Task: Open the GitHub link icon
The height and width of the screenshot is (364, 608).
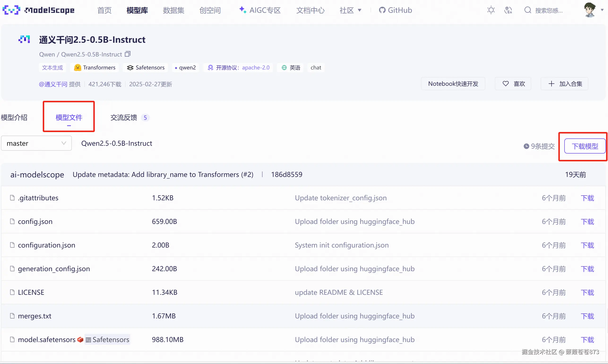Action: click(382, 10)
